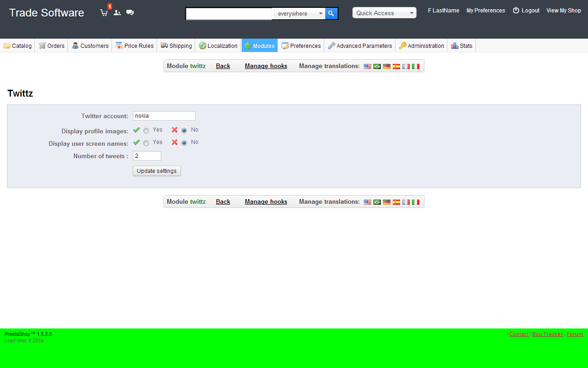Viewport: 588px width, 368px height.
Task: Click the green check icon for Display user screen names
Action: pos(136,142)
